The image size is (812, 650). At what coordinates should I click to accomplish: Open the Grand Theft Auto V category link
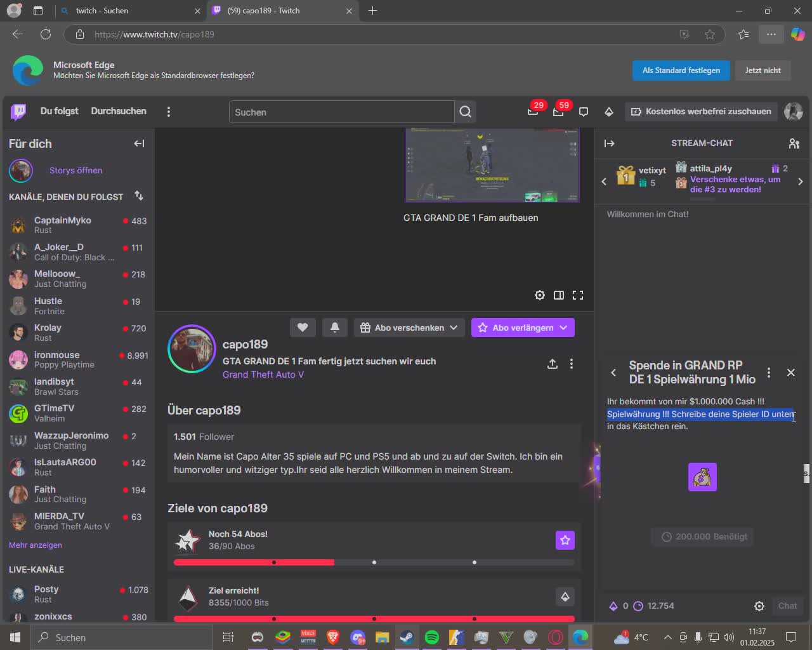[263, 375]
